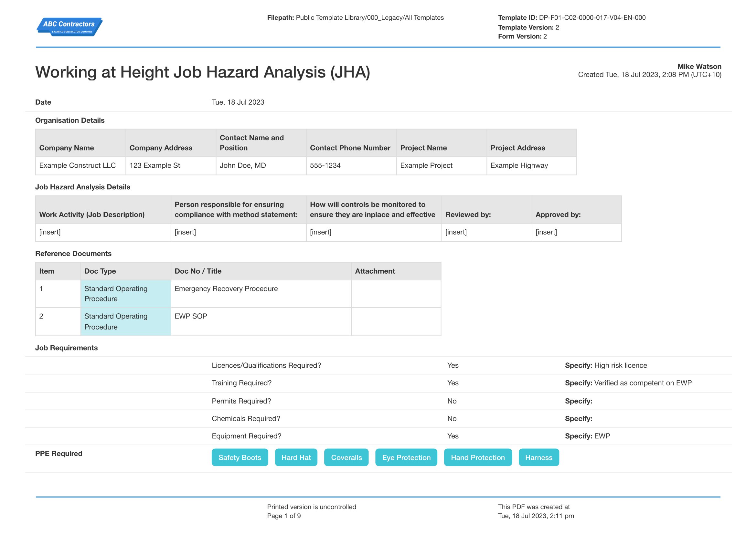Click [insert] under controls monitored column

coord(374,232)
